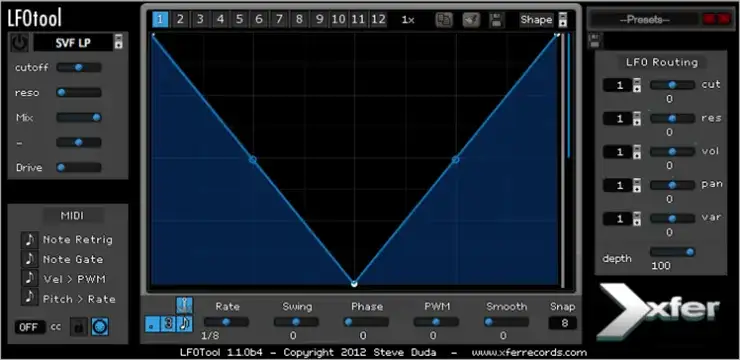Click the stepper beside SVF LP
The height and width of the screenshot is (360, 740).
118,42
